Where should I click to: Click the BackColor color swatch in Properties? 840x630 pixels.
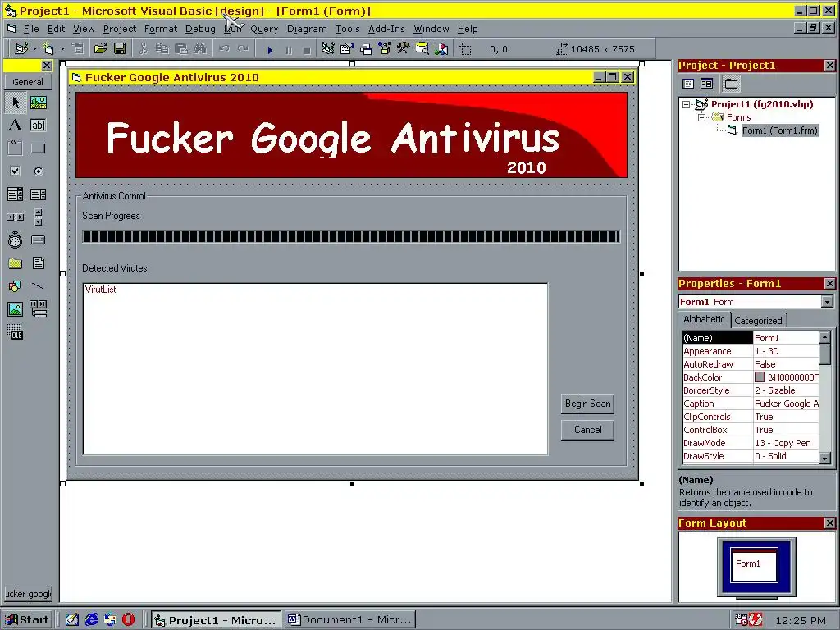tap(760, 377)
